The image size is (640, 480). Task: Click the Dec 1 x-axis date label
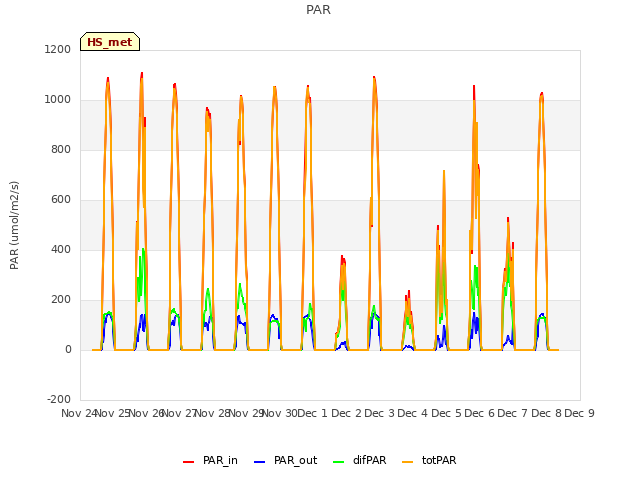point(313,413)
